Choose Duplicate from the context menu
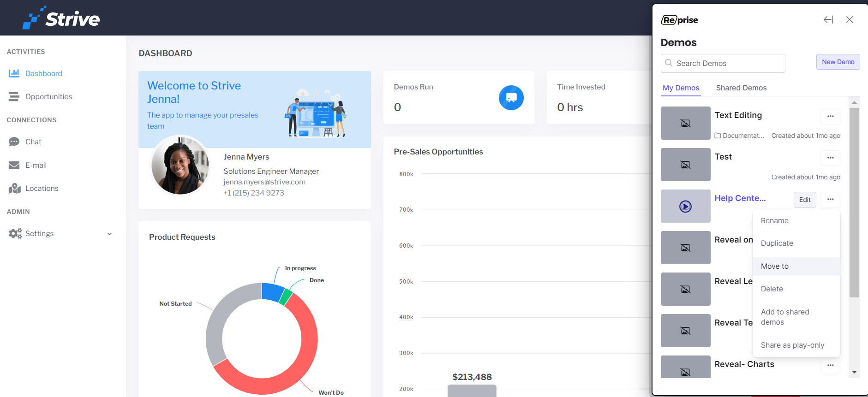 click(x=777, y=243)
